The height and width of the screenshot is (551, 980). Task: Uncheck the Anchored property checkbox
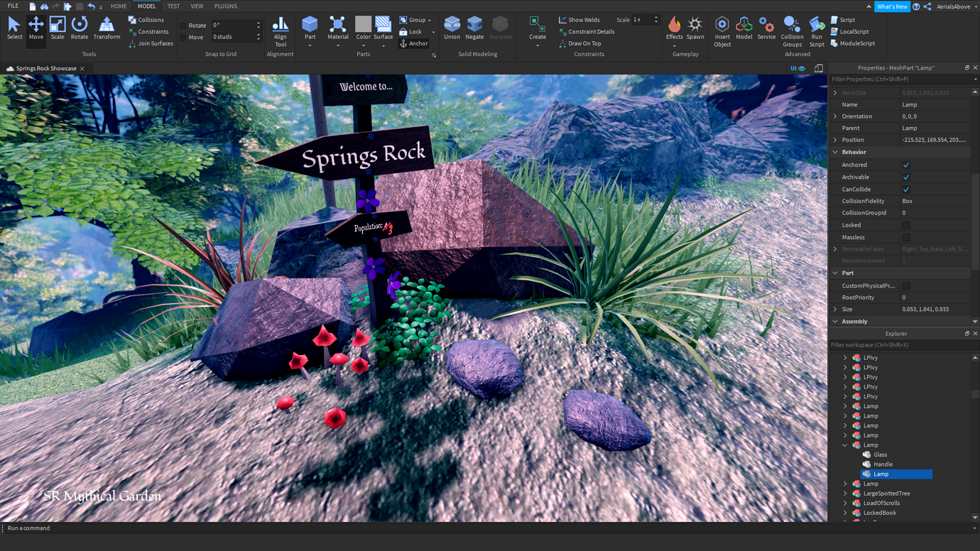point(906,165)
